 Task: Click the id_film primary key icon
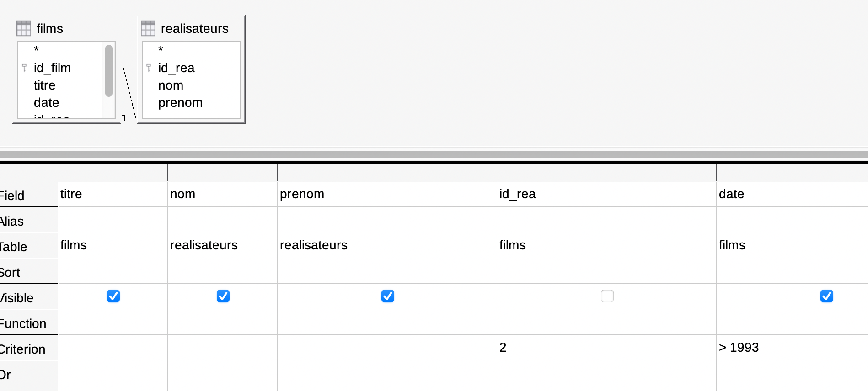(x=25, y=68)
